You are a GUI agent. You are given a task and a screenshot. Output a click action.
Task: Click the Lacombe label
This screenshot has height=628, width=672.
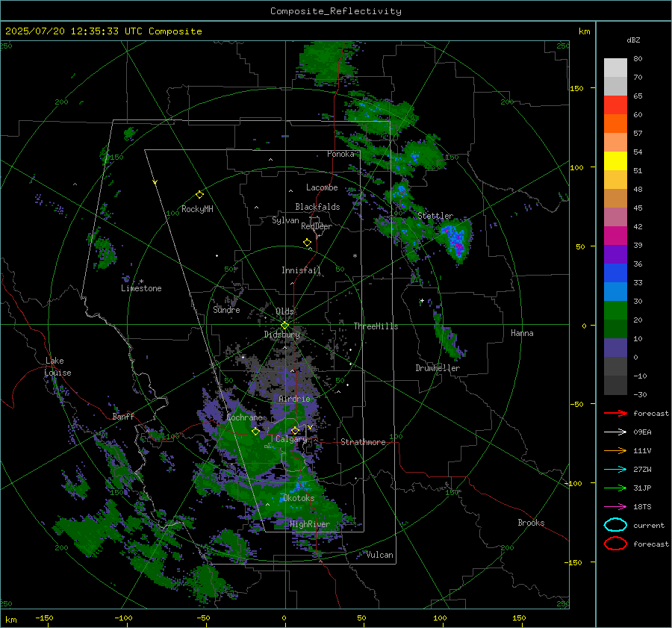[x=321, y=187]
